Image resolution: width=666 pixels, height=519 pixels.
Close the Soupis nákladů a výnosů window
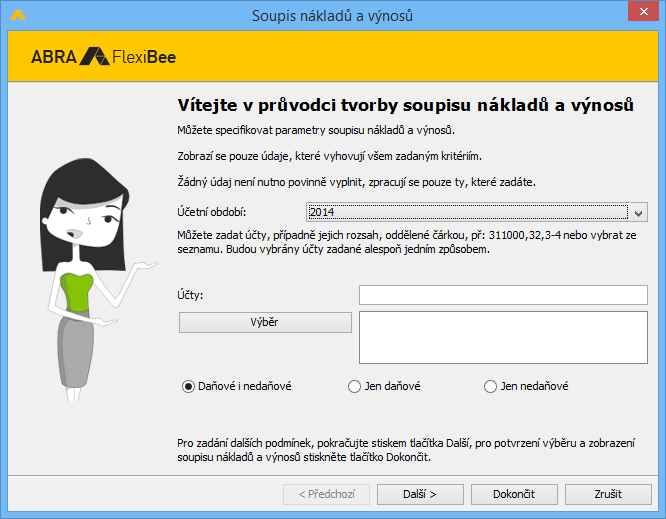click(x=643, y=11)
